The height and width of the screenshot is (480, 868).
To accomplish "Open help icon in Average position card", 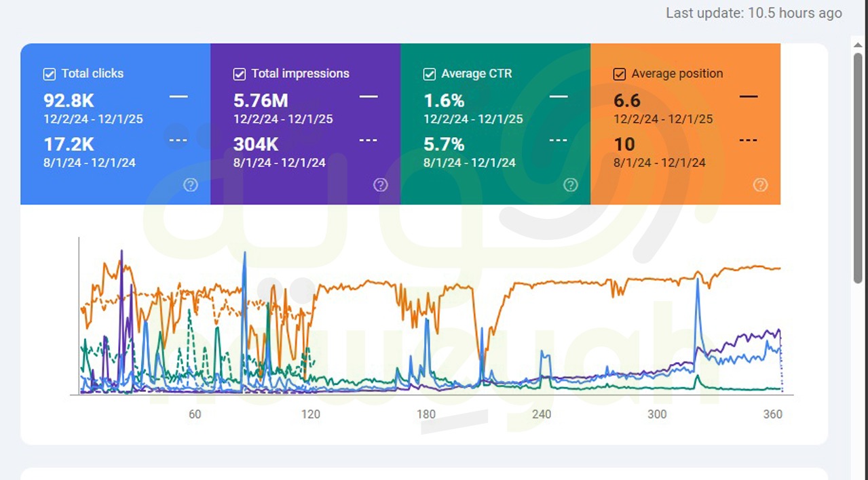I will pyautogui.click(x=761, y=185).
